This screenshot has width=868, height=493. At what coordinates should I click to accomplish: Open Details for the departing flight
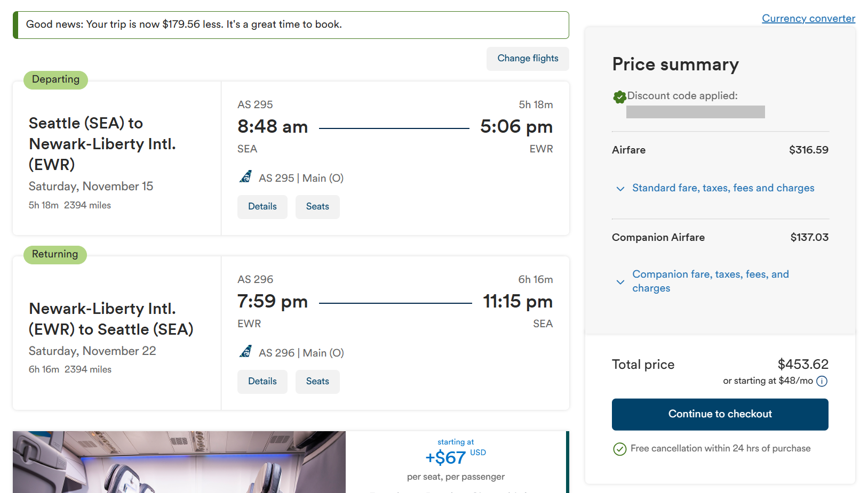tap(262, 206)
